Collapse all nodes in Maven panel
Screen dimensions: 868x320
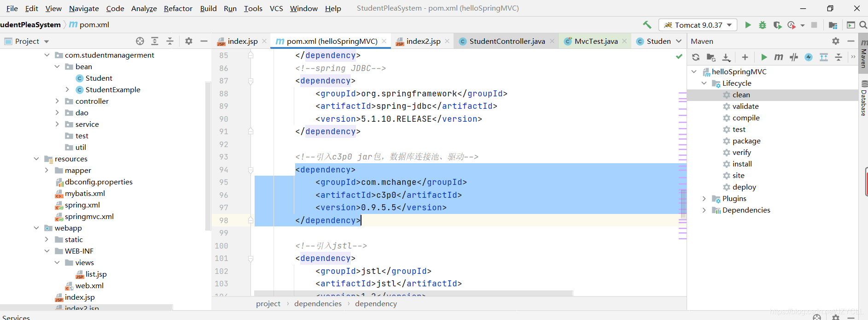tap(839, 57)
